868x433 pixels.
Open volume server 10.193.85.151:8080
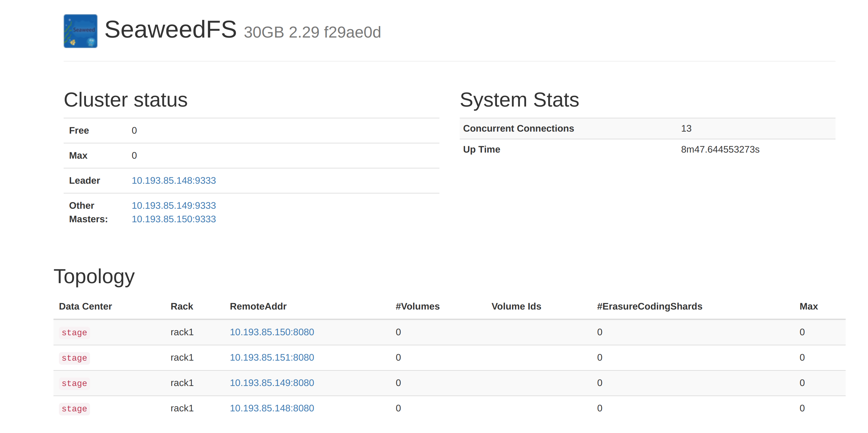click(x=272, y=358)
